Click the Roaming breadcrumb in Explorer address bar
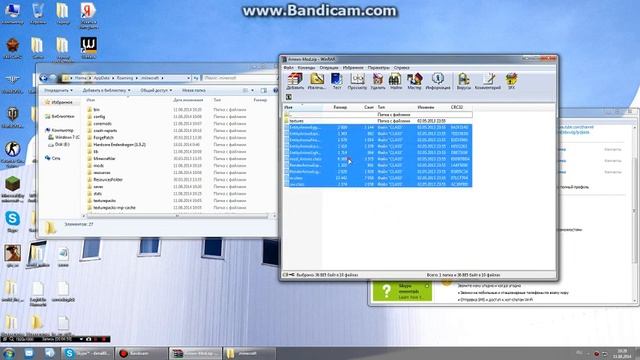 click(x=125, y=78)
